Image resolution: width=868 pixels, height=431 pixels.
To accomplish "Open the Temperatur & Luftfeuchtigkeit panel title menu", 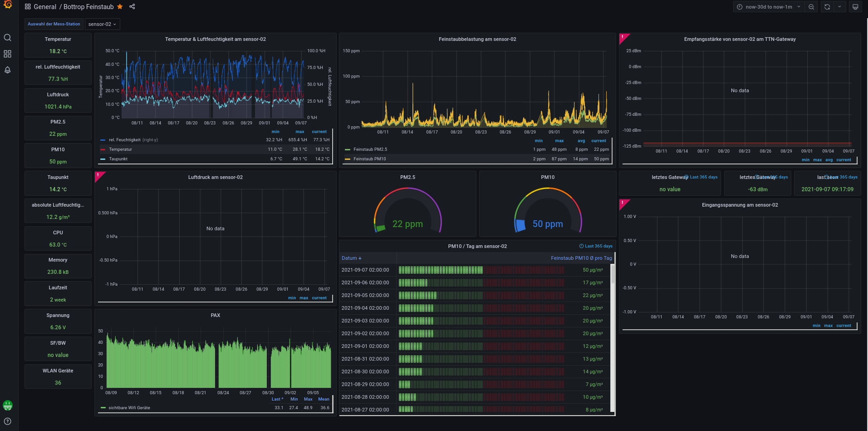I will (x=216, y=39).
